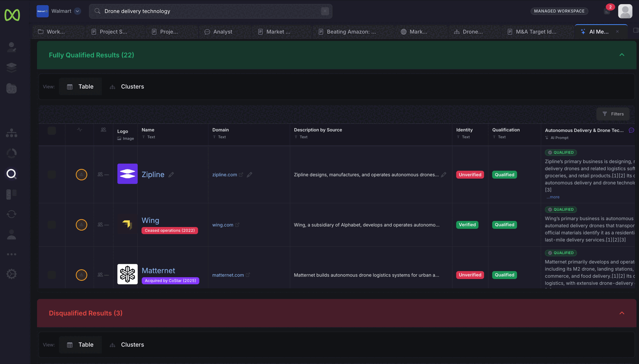Toggle the select-all checkbox in table header
The width and height of the screenshot is (639, 364).
point(52,131)
